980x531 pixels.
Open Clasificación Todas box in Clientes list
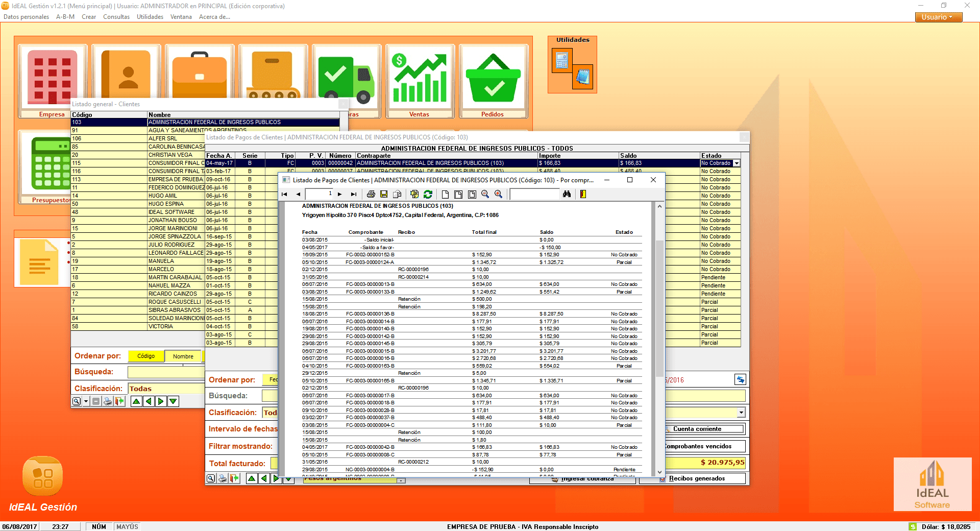[166, 389]
